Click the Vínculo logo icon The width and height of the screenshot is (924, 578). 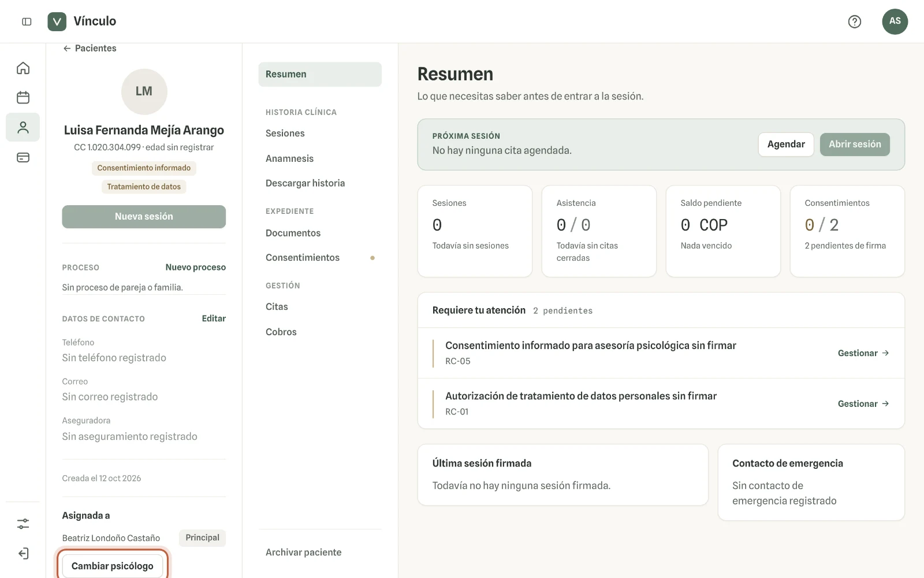point(57,21)
